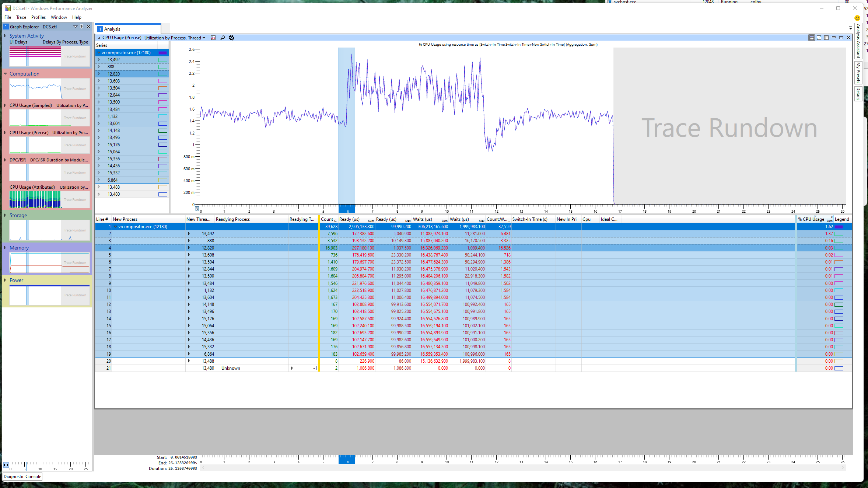Collapse vrcompositor.exe (12180) series in legend
The width and height of the screenshot is (868, 488).
[x=99, y=53]
